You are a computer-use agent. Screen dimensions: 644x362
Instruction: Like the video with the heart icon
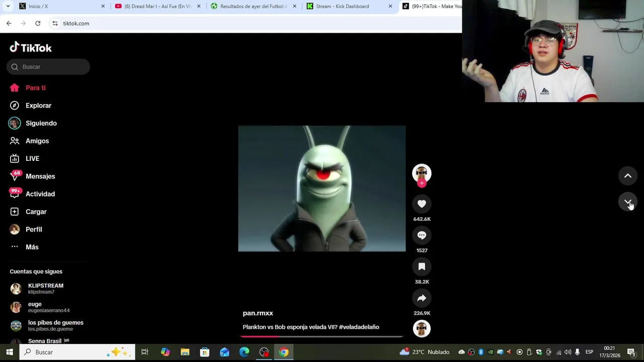(x=422, y=204)
